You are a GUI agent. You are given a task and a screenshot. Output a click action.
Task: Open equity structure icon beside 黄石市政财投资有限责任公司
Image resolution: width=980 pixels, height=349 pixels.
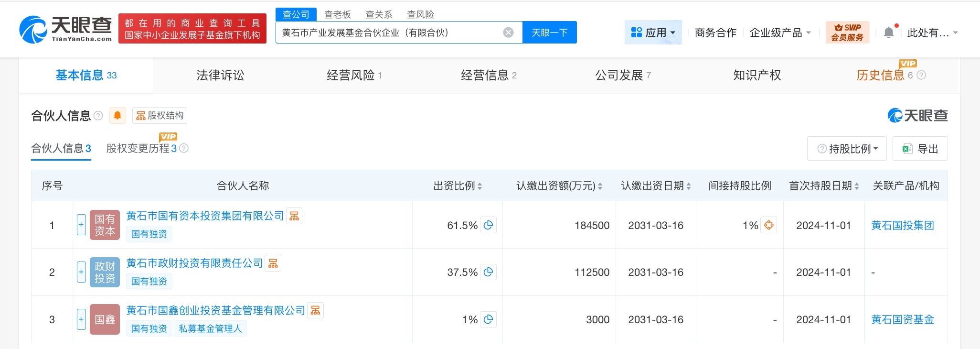click(273, 263)
